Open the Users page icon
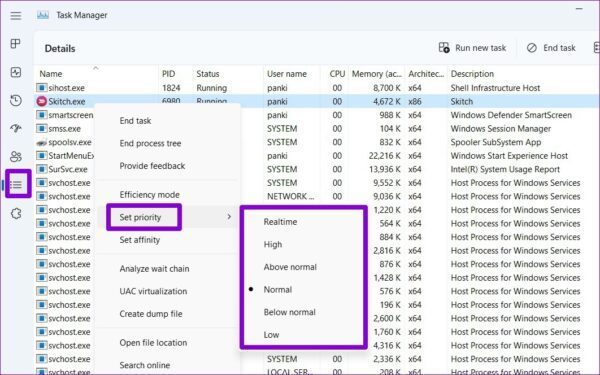Screen dimensions: 600x375 point(16,157)
